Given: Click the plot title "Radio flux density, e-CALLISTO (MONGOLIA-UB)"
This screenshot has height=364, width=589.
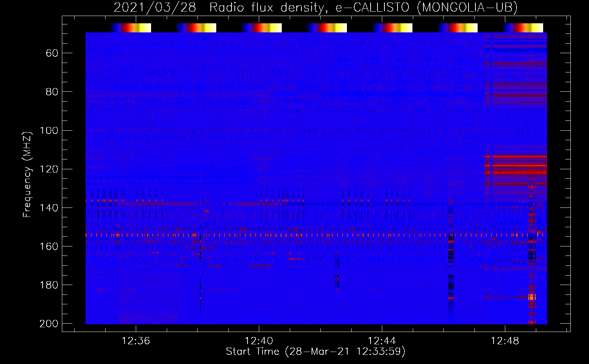Looking at the screenshot, I should [363, 8].
